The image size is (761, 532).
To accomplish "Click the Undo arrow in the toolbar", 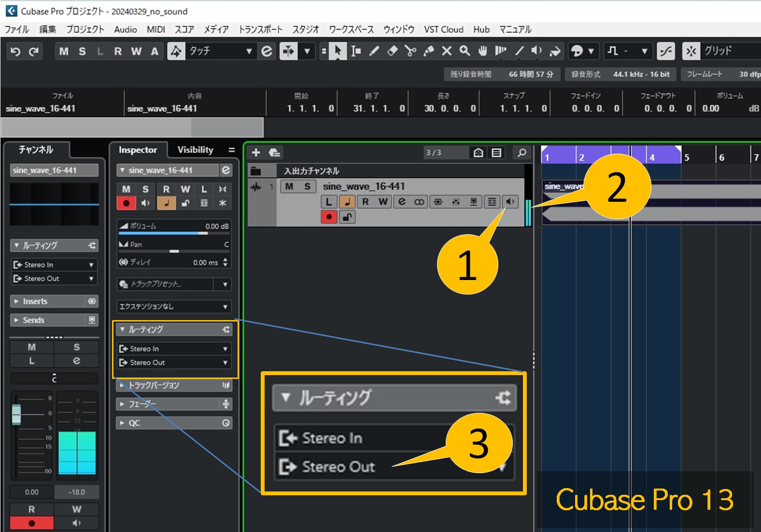I will 15,51.
